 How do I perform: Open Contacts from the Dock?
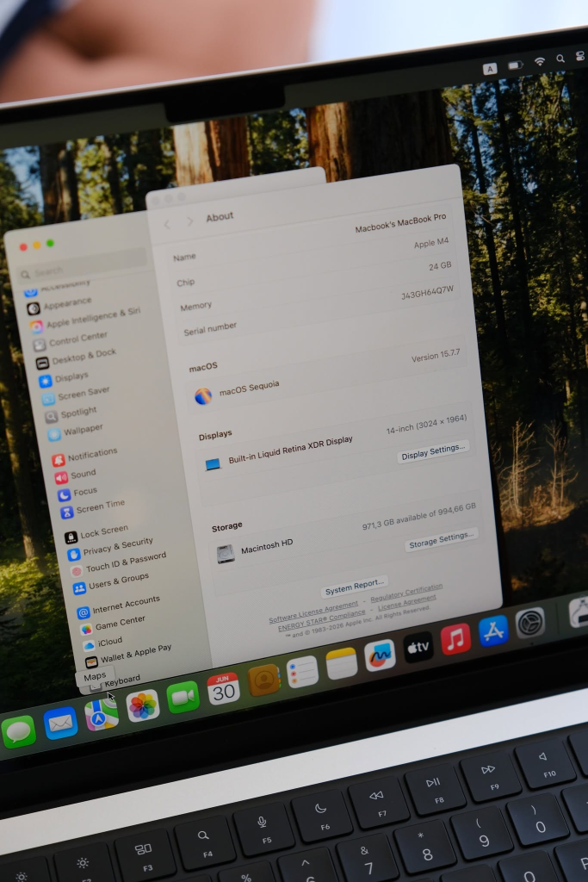pyautogui.click(x=263, y=680)
